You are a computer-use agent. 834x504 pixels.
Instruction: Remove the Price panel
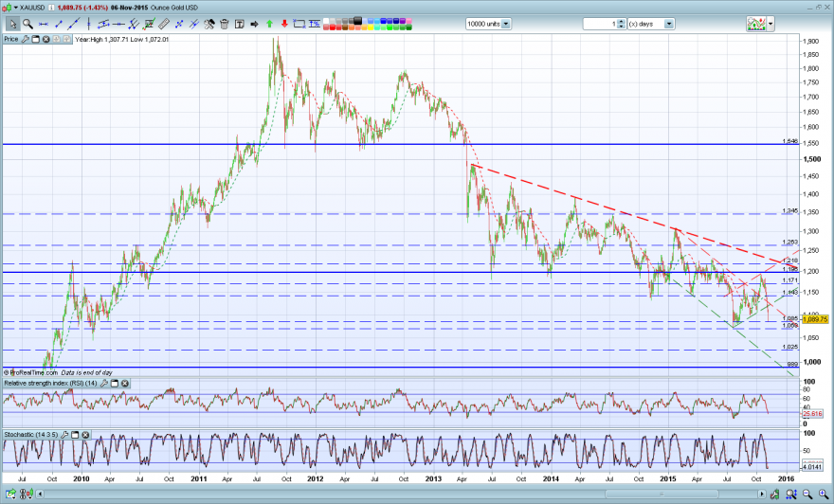tap(45, 40)
